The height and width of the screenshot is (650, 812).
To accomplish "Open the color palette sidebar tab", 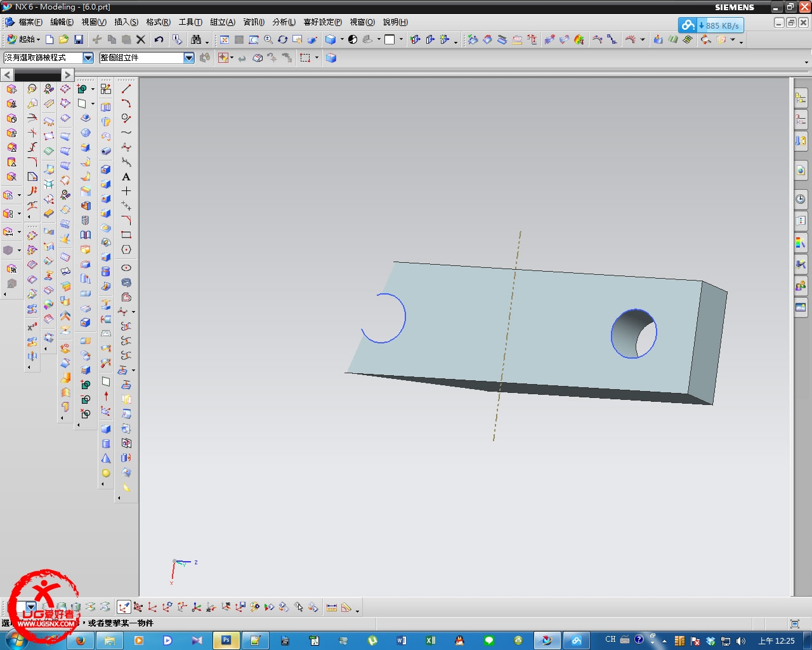I will point(801,242).
